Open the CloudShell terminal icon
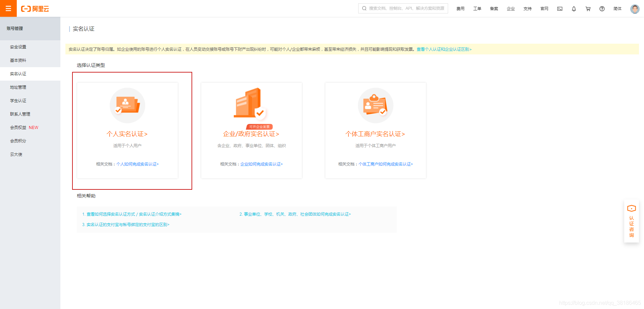This screenshot has height=309, width=644. tap(559, 9)
